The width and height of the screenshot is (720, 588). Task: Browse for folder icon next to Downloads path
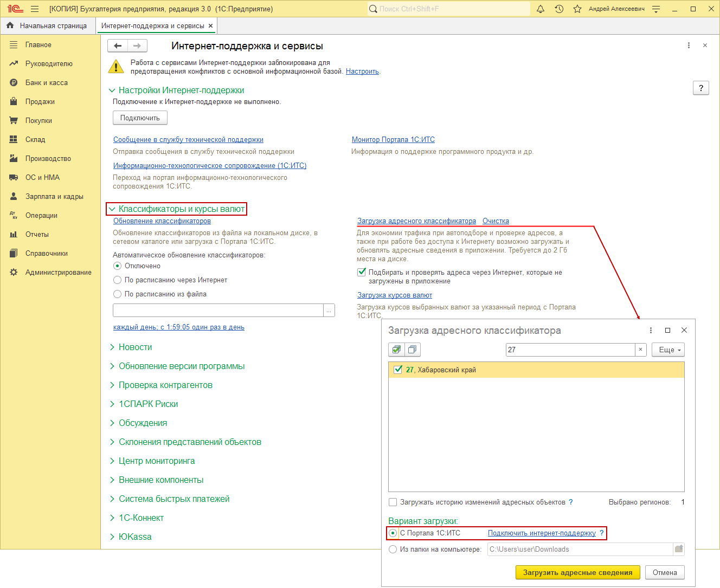pos(678,550)
